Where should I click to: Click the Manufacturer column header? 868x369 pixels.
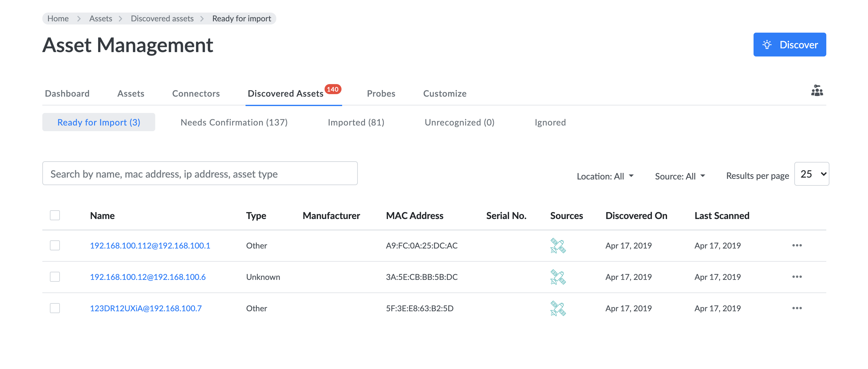[x=331, y=216]
